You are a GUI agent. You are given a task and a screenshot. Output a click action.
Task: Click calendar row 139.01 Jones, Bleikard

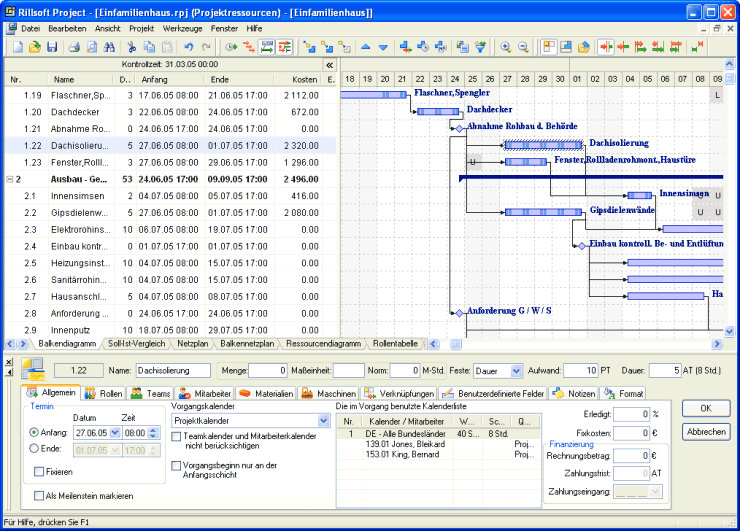[439, 444]
